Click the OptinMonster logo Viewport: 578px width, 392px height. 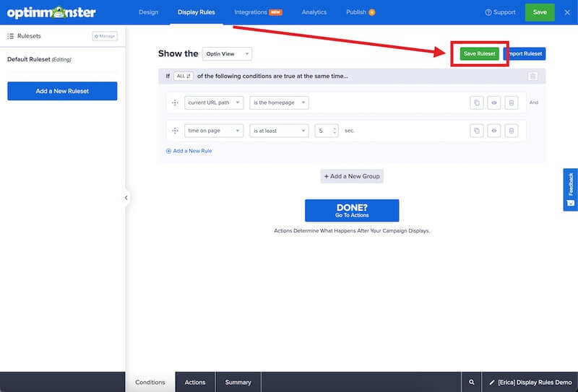[x=51, y=12]
